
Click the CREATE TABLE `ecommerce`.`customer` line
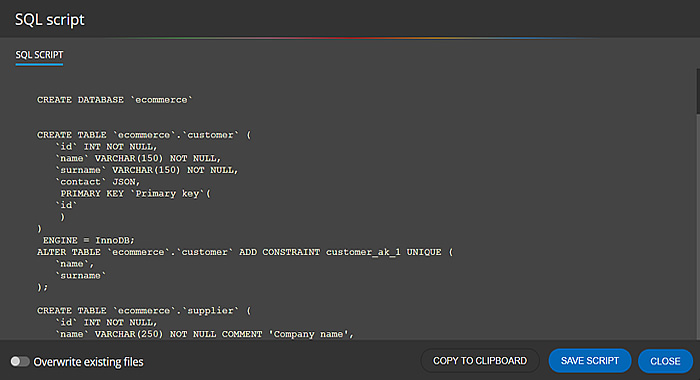click(x=144, y=135)
